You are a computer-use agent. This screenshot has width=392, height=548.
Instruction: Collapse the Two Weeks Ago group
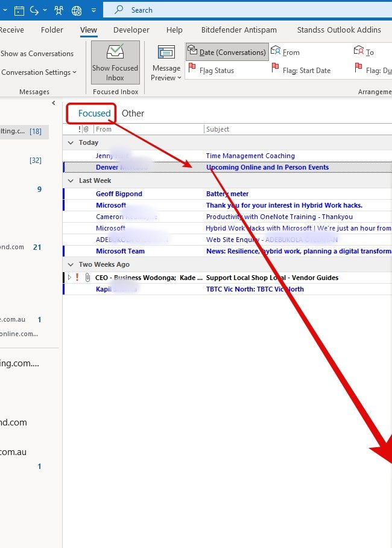click(x=71, y=264)
